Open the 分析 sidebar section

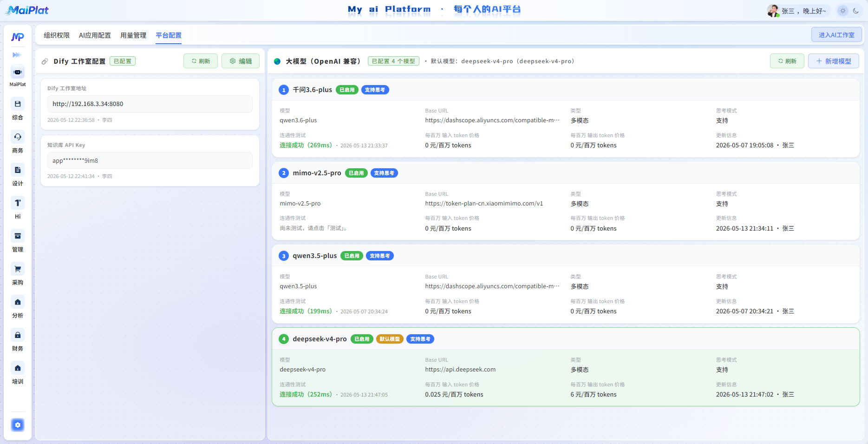(x=18, y=307)
